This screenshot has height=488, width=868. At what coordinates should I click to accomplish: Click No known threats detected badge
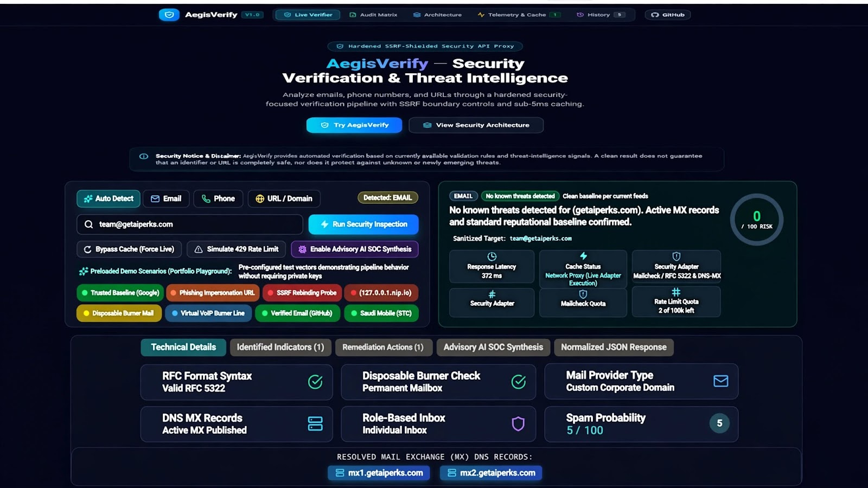pyautogui.click(x=520, y=196)
